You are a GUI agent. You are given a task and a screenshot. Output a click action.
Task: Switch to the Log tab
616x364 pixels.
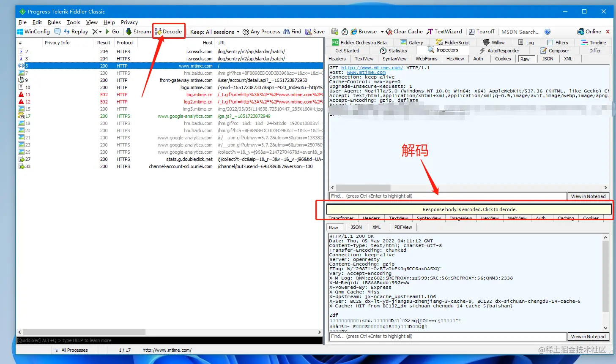pos(526,43)
